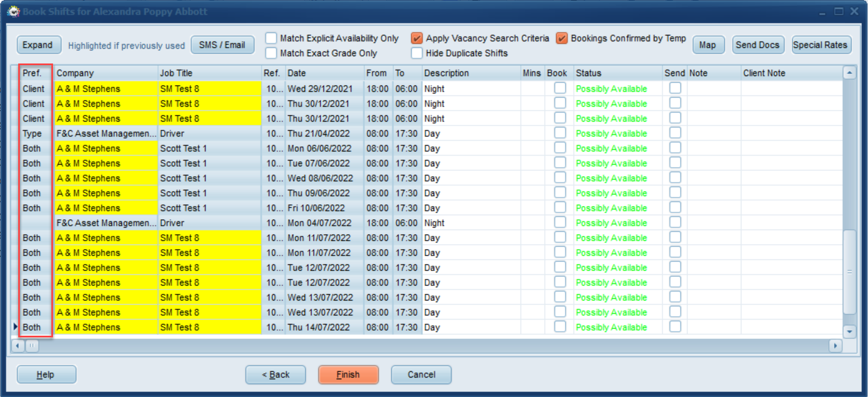Click the Client Note column header
The width and height of the screenshot is (868, 397).
pos(792,73)
